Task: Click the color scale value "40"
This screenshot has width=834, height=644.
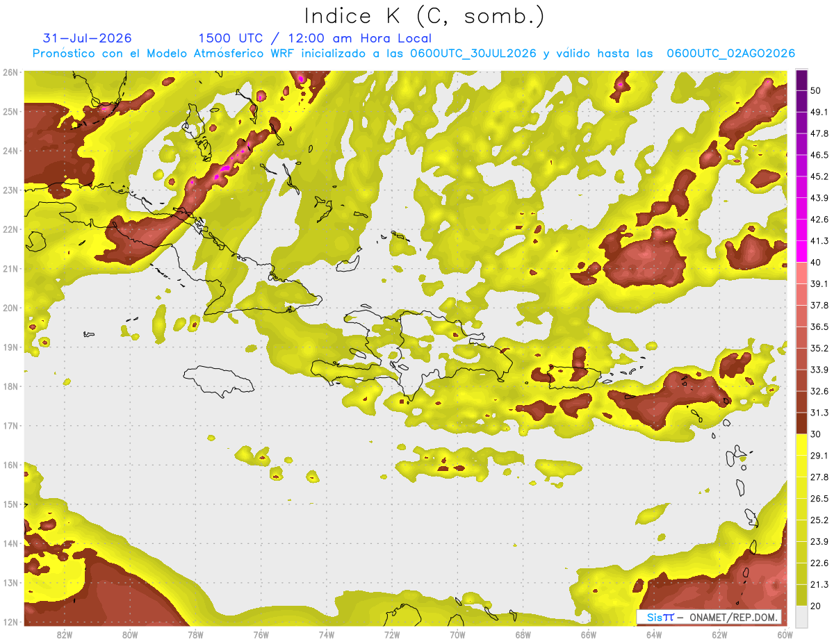Action: tap(816, 263)
